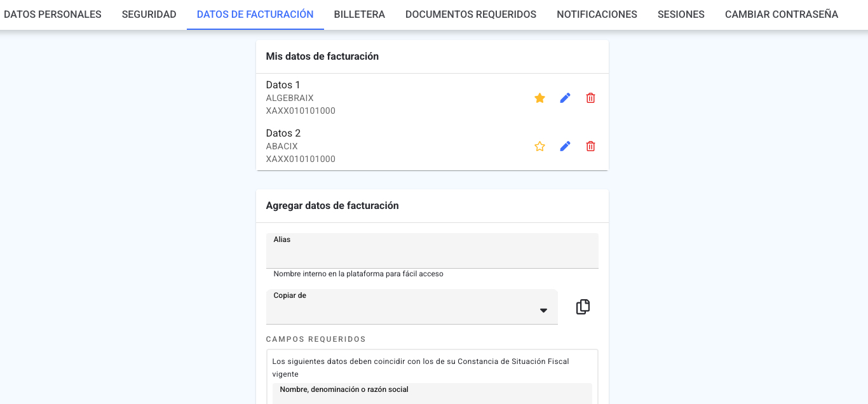Click the ABACIX company name
This screenshot has height=404, width=868.
(281, 146)
